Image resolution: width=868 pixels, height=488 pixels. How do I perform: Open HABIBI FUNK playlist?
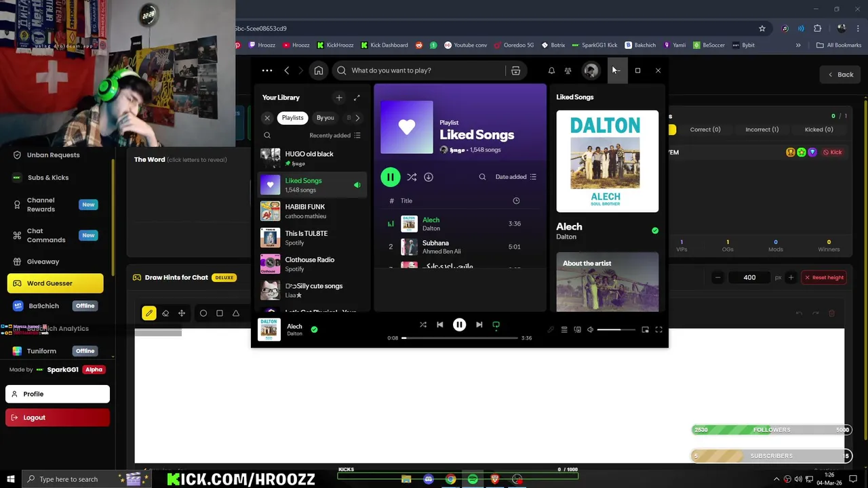(x=312, y=211)
